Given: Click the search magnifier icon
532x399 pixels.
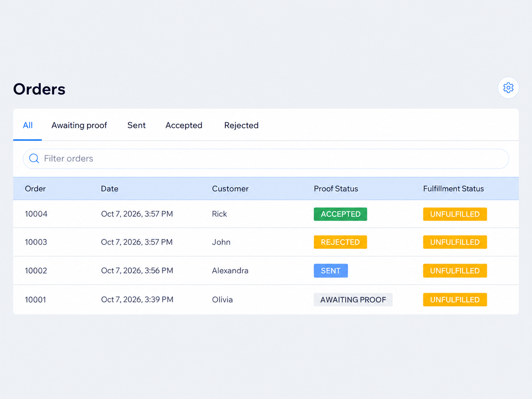Looking at the screenshot, I should (34, 158).
